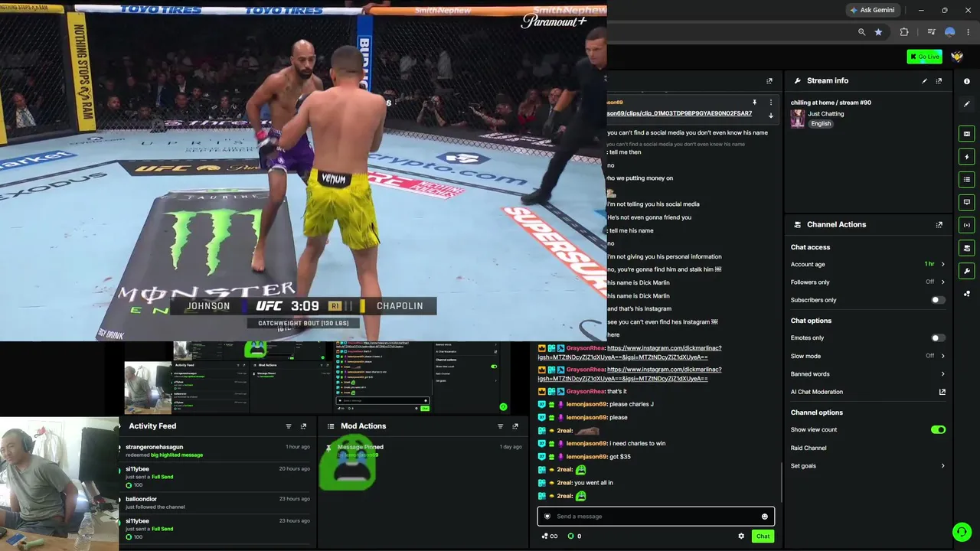Toggle the chat panel sidebar icon
980x551 pixels.
tap(967, 202)
